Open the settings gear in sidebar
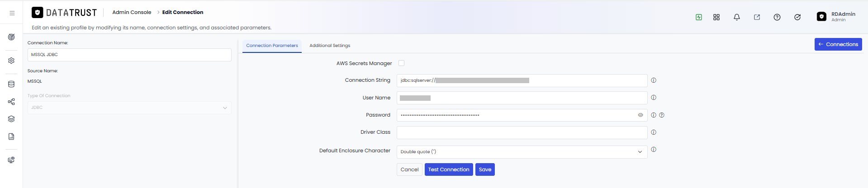 tap(11, 61)
